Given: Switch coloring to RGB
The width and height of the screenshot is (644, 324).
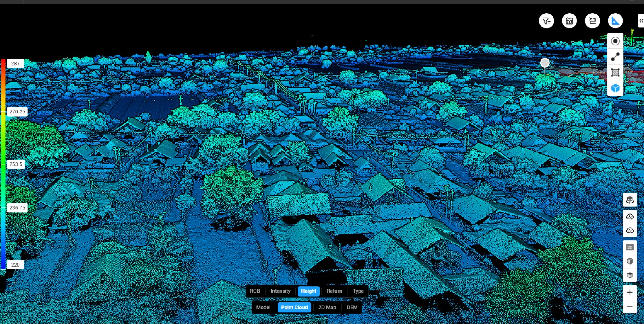Looking at the screenshot, I should point(255,291).
